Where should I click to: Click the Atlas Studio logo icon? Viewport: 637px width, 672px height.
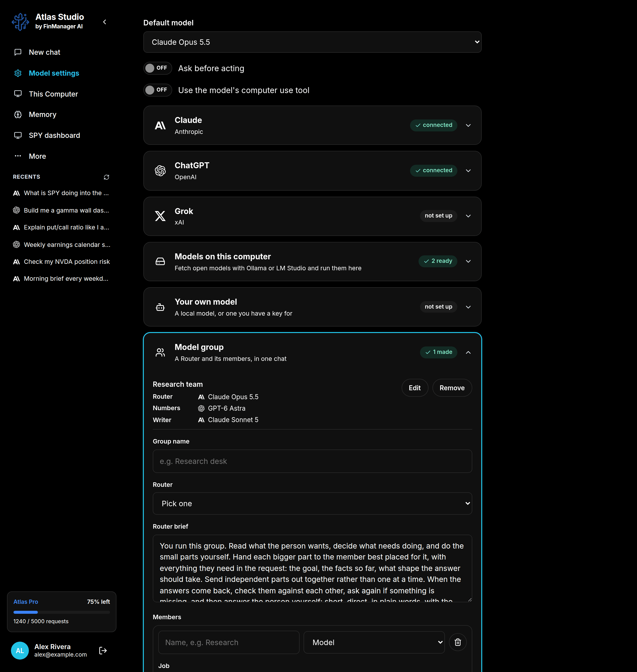coord(20,22)
